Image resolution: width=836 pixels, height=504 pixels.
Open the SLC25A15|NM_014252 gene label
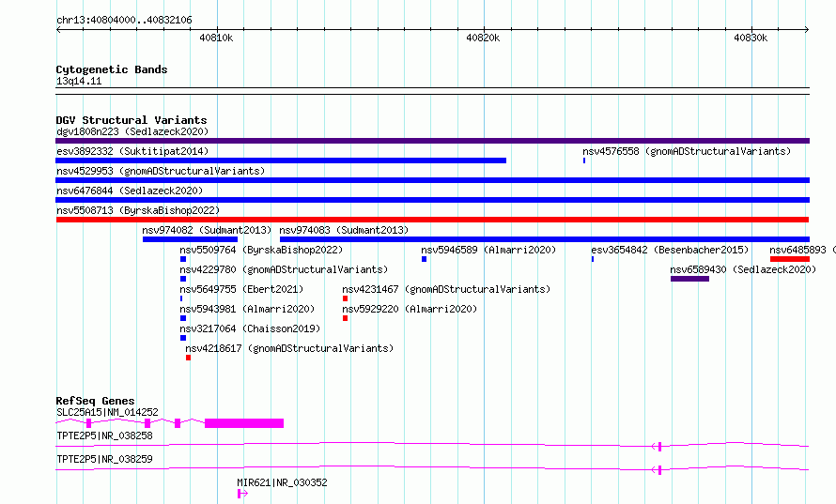[x=107, y=412]
